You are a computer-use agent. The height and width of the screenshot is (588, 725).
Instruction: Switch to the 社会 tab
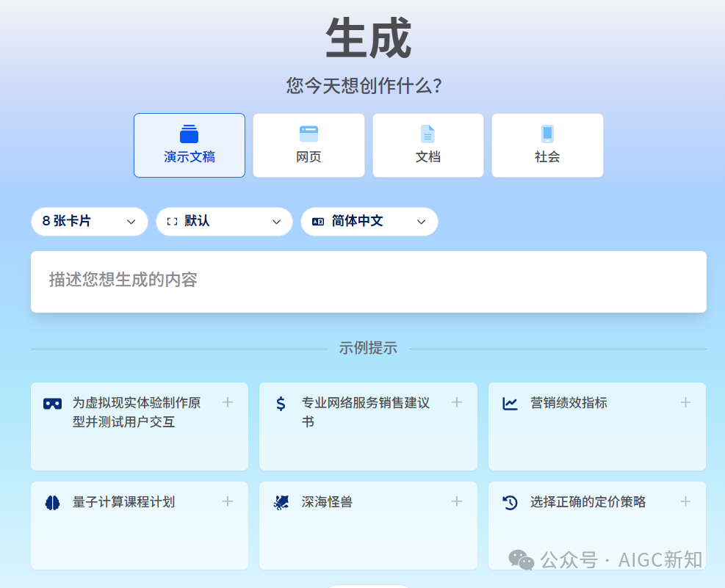(x=547, y=145)
